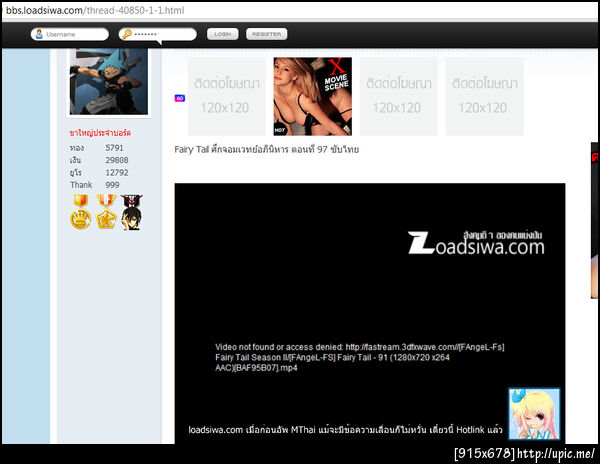
Task: Click the browser address bar URL
Action: (x=95, y=10)
